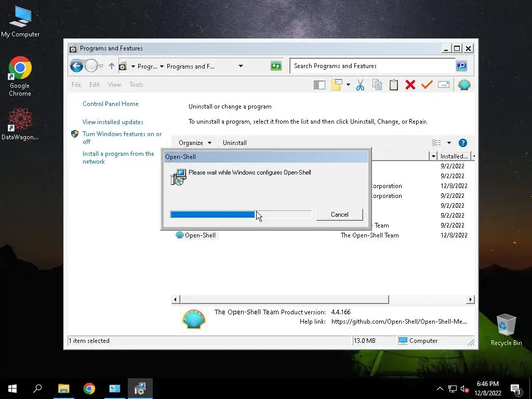
Task: Click Install a program from the network
Action: pyautogui.click(x=118, y=157)
